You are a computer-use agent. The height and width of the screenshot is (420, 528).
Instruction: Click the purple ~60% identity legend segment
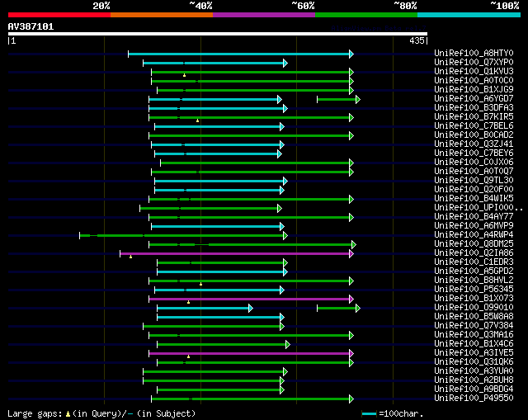pos(264,15)
